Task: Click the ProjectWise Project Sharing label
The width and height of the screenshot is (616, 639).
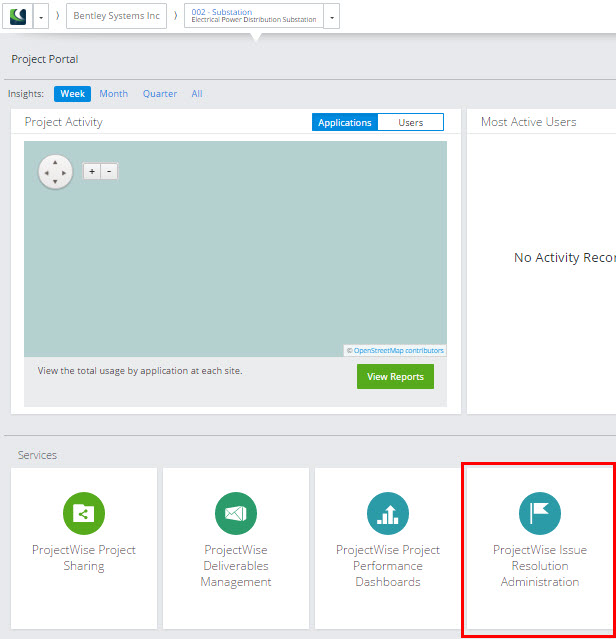Action: point(84,557)
